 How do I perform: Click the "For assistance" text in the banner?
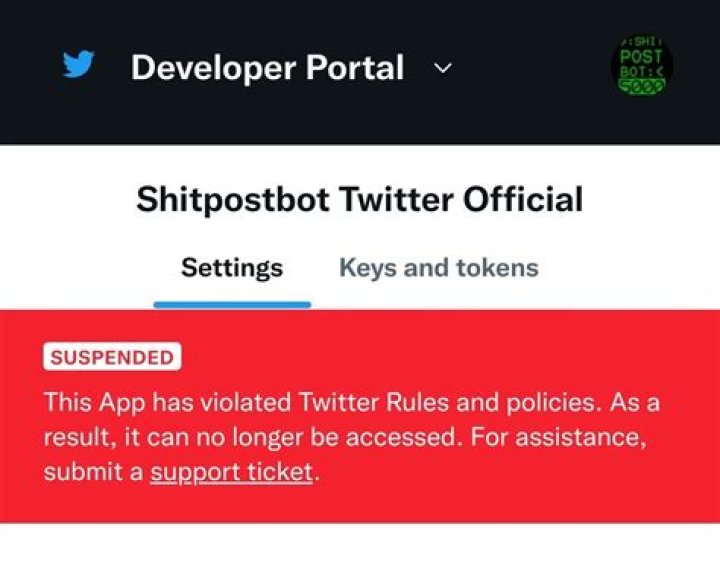558,437
